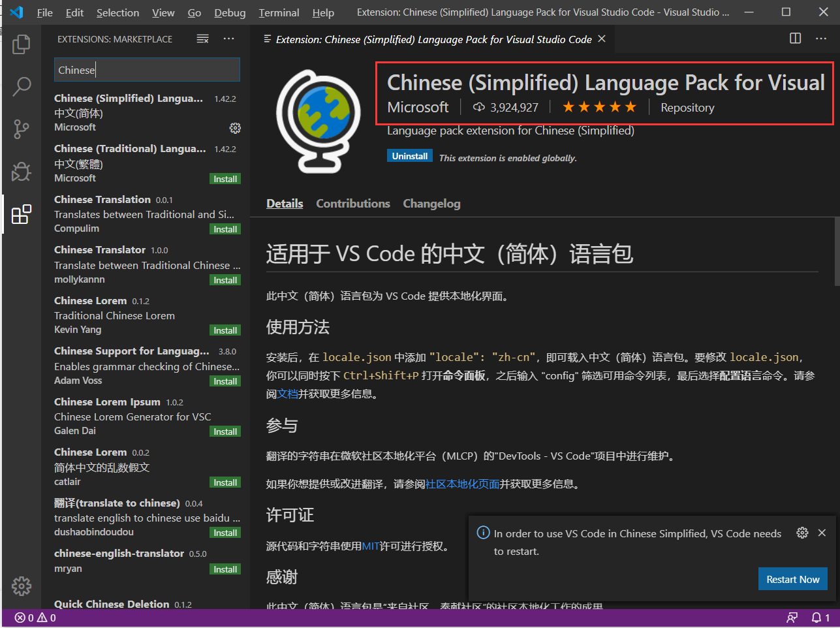Open the Terminal menu
Image resolution: width=840 pixels, height=628 pixels.
click(x=279, y=12)
